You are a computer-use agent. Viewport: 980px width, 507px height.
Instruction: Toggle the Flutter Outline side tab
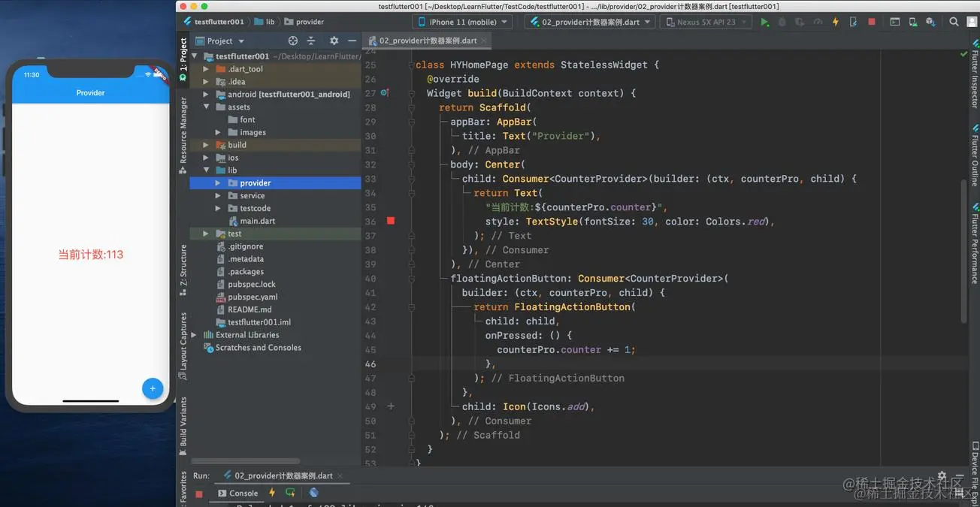pyautogui.click(x=974, y=156)
